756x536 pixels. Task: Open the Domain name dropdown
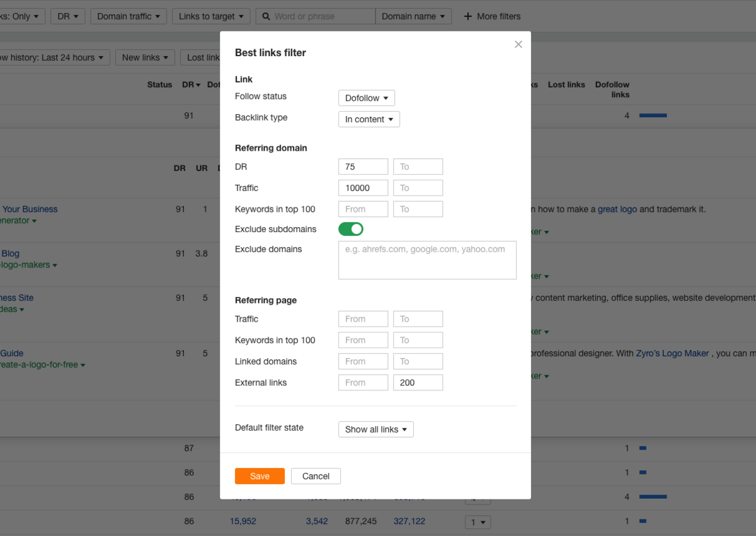tap(413, 16)
